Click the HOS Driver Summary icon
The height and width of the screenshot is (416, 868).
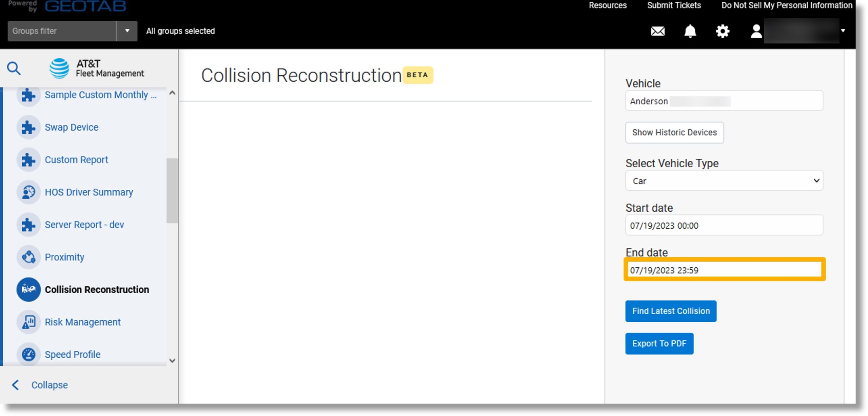[28, 192]
